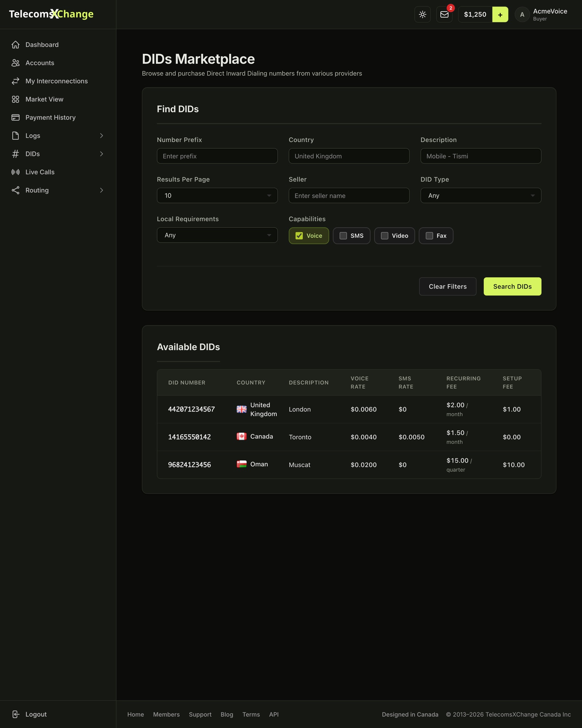Image resolution: width=582 pixels, height=728 pixels.
Task: Focus the Number Prefix input field
Action: (217, 156)
